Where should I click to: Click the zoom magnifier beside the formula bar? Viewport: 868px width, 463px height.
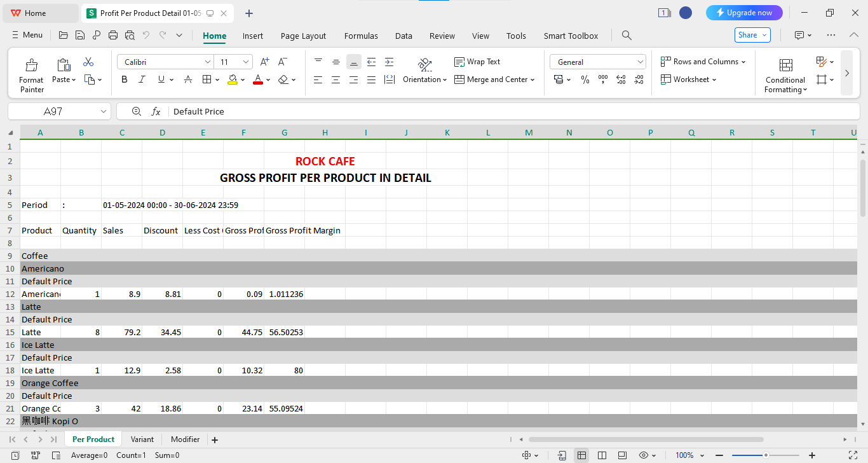(x=136, y=111)
